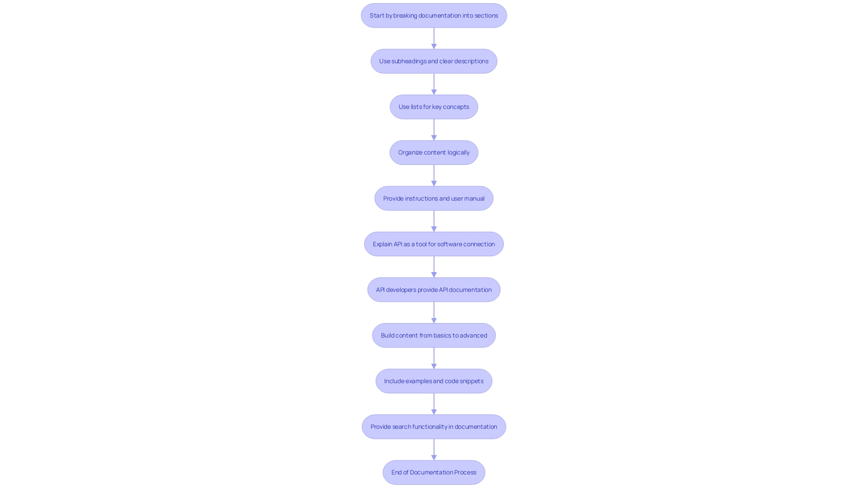Viewport: 868px width, 488px height.
Task: Expand the 'Include examples and code snippets' step
Action: 434,381
